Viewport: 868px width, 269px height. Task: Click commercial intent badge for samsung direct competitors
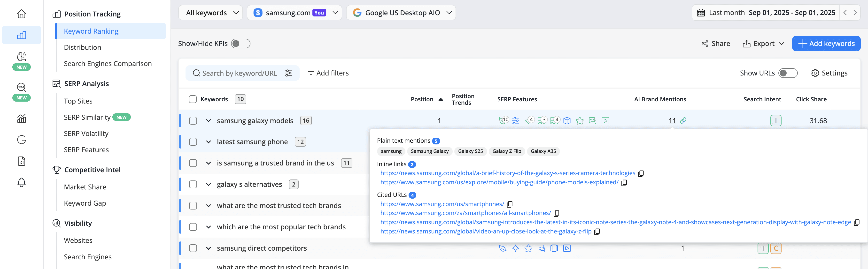tap(776, 248)
